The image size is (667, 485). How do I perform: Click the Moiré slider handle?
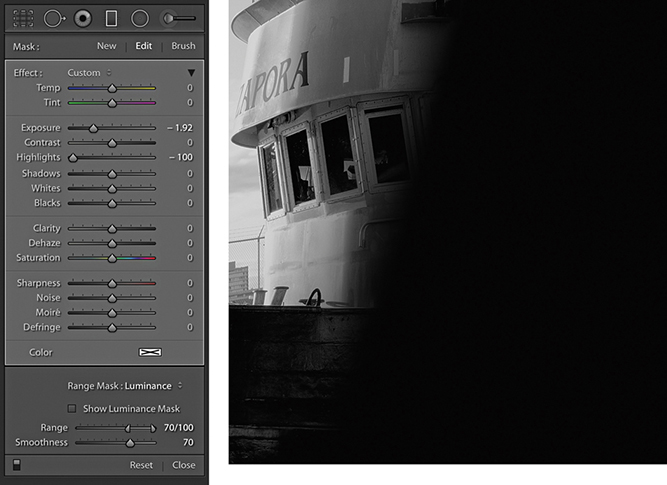[112, 313]
